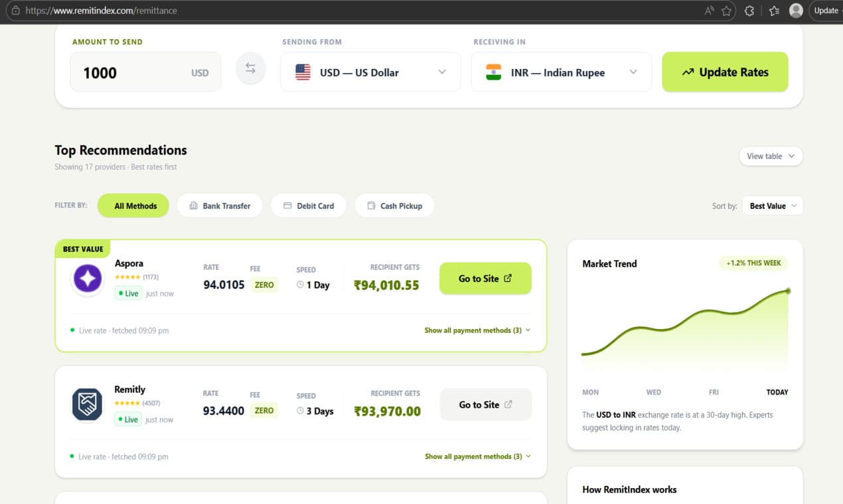843x504 pixels.
Task: Click the Update Rates button
Action: pyautogui.click(x=725, y=72)
